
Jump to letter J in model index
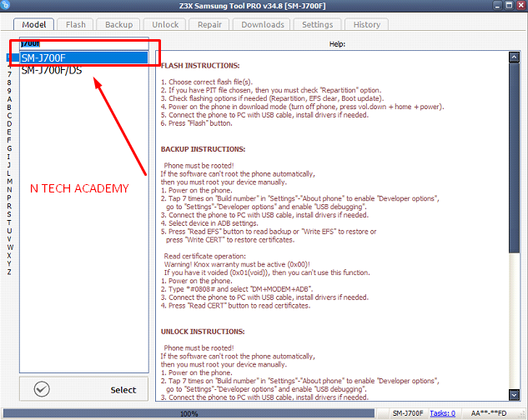9,165
